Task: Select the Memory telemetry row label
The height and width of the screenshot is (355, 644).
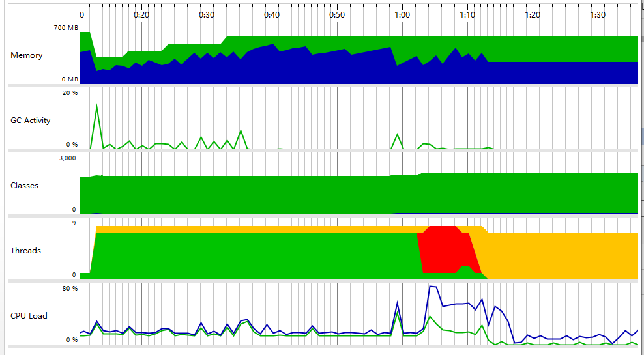Action: (x=26, y=55)
